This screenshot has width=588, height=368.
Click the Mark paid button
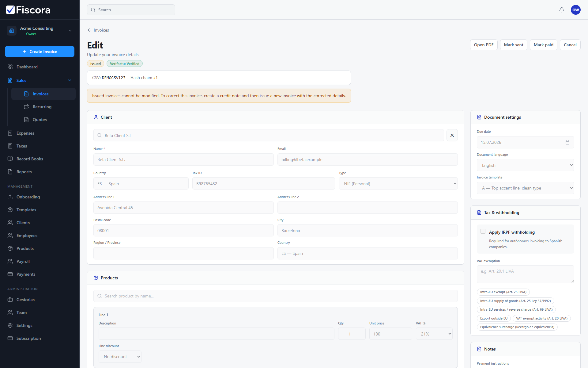pyautogui.click(x=543, y=45)
